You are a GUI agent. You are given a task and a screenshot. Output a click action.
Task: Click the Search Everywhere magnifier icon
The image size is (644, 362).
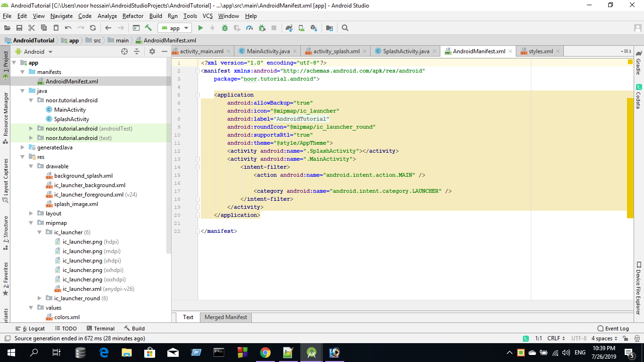pyautogui.click(x=345, y=28)
